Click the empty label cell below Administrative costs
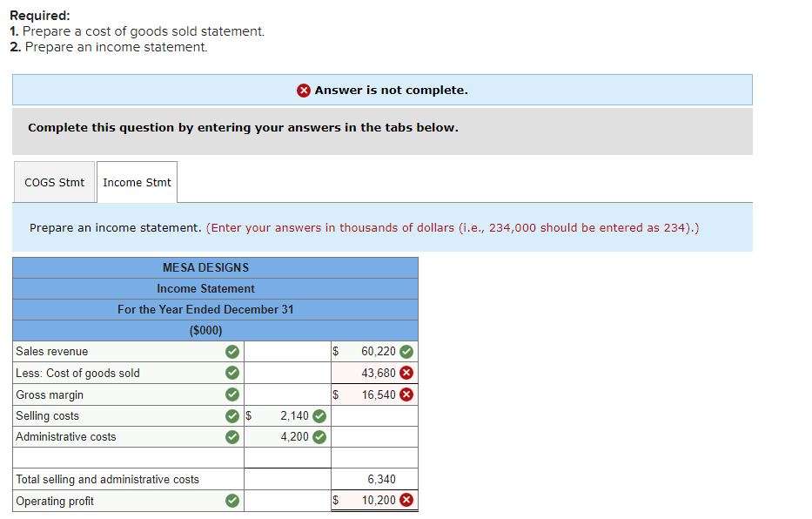812x519 pixels. (129, 458)
